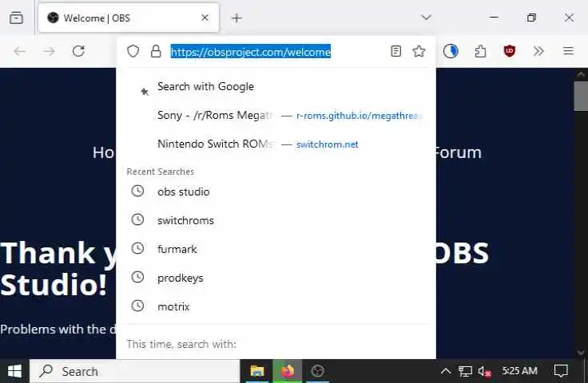
Task: Open the Forum link on OBS page
Action: click(459, 152)
